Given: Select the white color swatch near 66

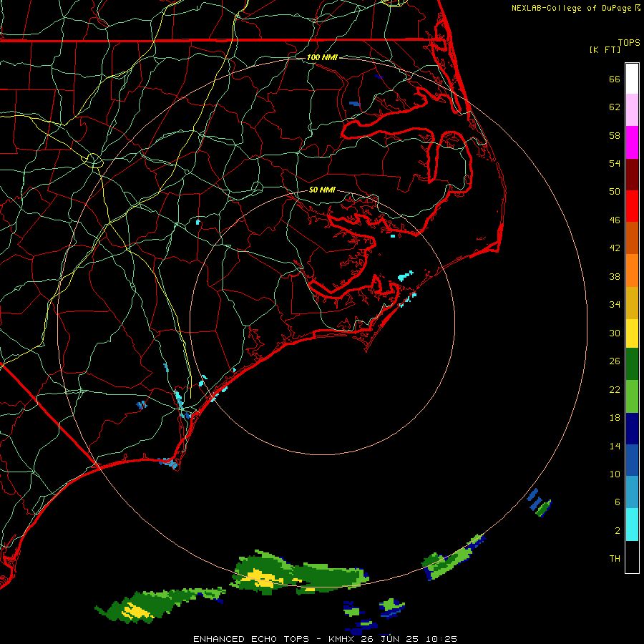Looking at the screenshot, I should coord(632,79).
